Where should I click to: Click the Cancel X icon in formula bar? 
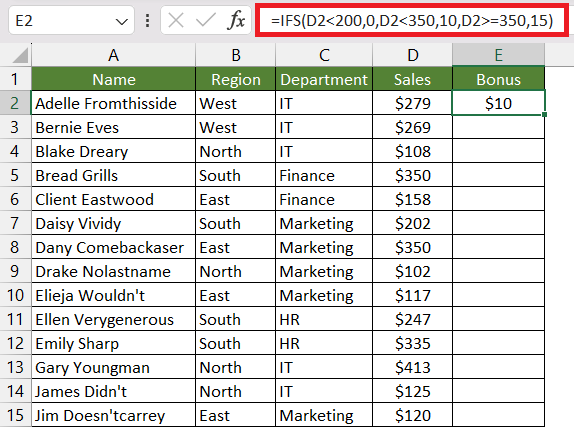(x=176, y=20)
